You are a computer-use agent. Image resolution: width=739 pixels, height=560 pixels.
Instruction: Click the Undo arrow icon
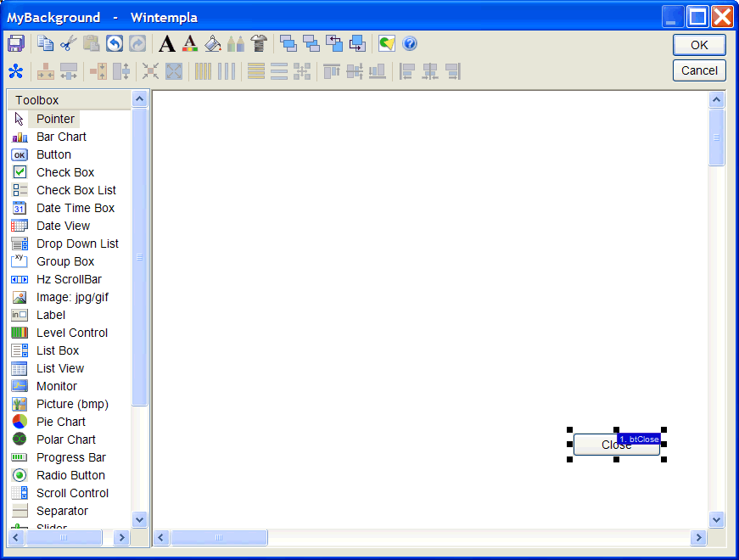click(115, 43)
